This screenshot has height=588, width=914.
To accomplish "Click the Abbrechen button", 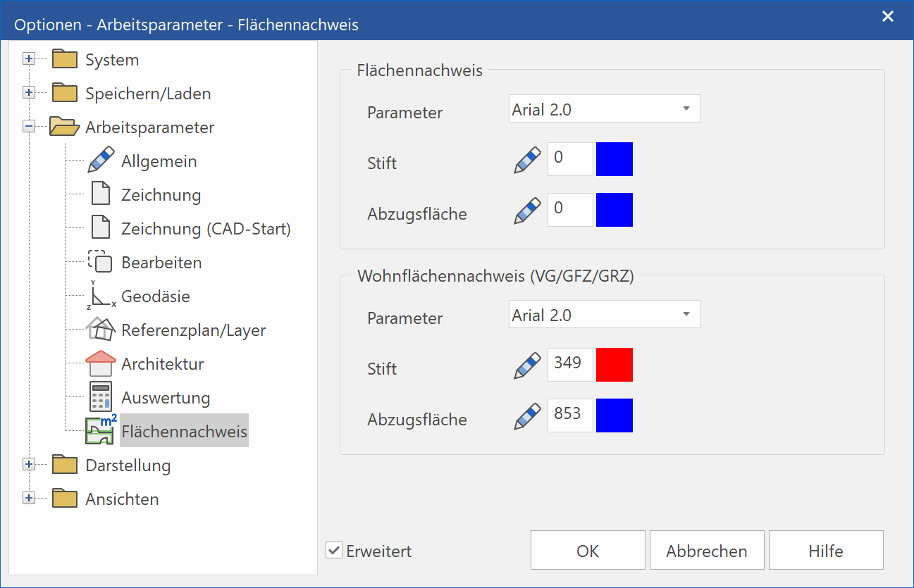I will coord(707,550).
